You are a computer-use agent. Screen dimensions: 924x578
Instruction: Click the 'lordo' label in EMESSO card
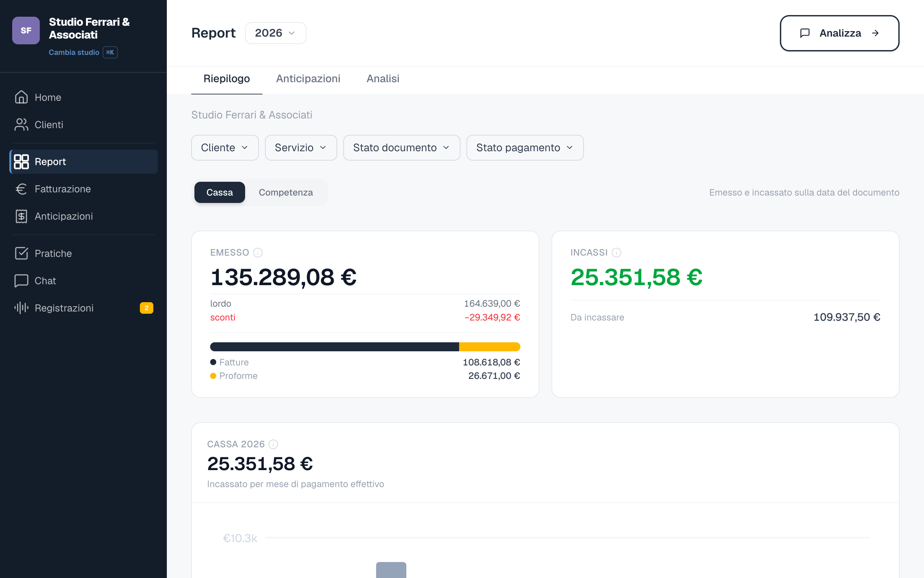(x=221, y=303)
